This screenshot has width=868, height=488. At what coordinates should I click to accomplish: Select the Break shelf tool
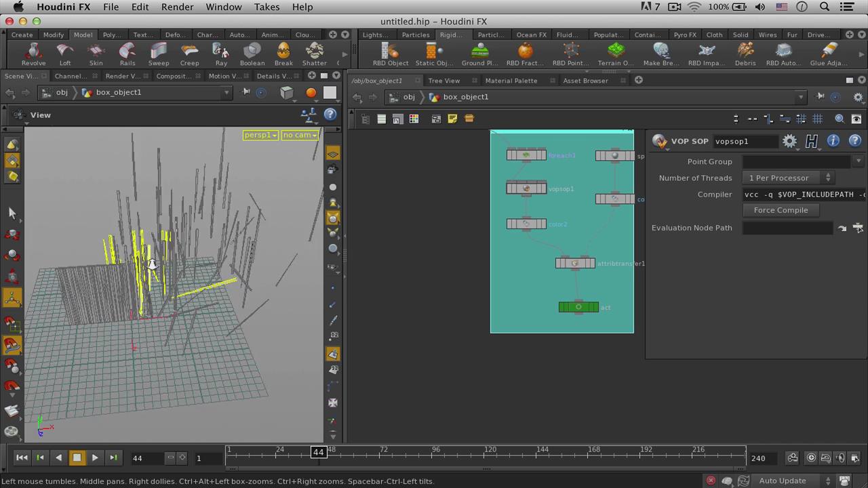click(x=283, y=54)
